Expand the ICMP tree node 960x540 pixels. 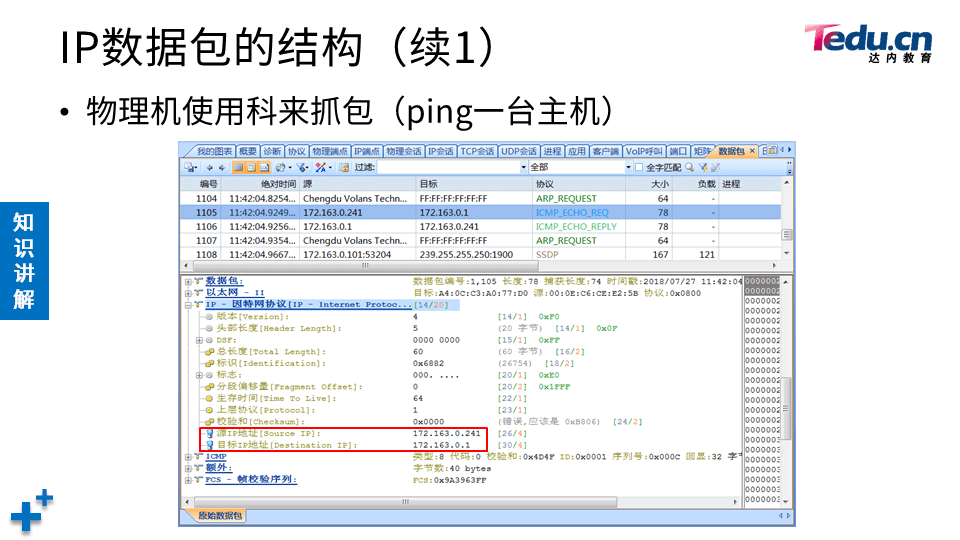tap(188, 457)
